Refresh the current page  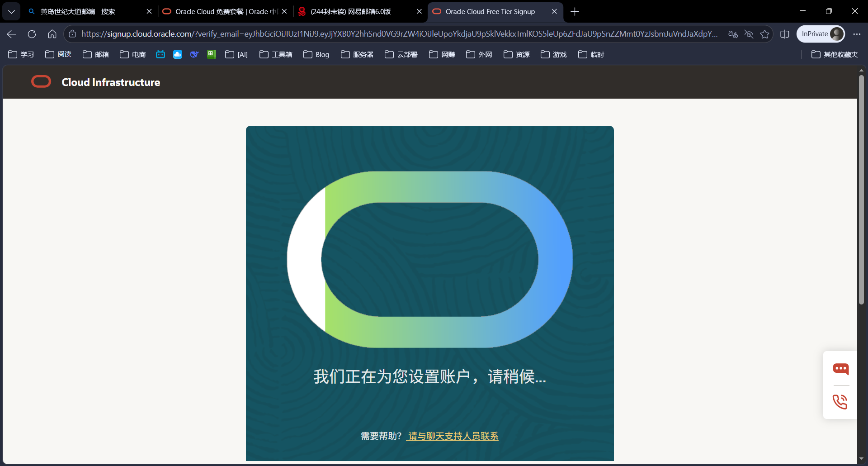pyautogui.click(x=32, y=34)
